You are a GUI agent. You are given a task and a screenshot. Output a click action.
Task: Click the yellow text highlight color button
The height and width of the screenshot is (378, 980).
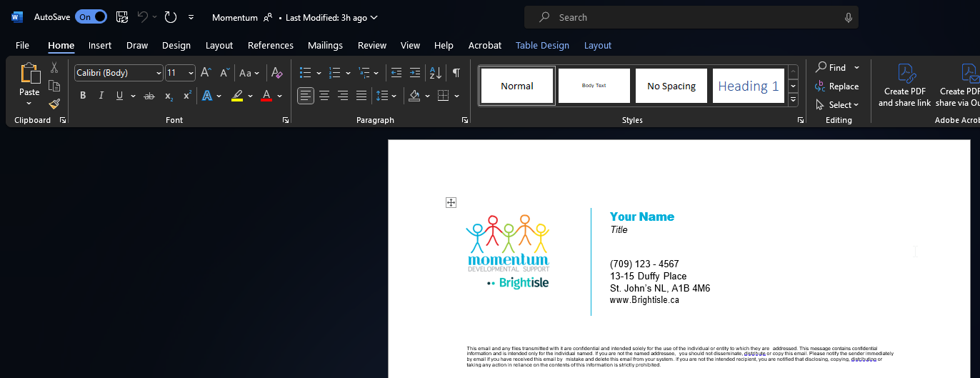237,96
